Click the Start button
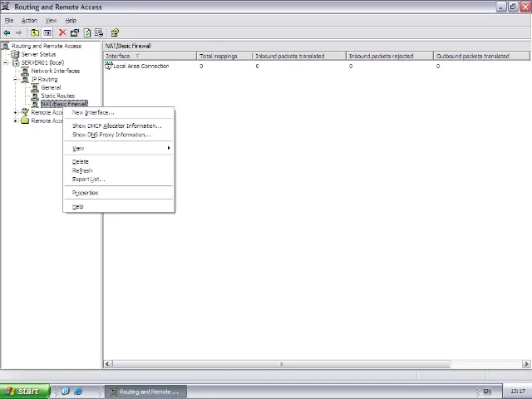 (25, 392)
